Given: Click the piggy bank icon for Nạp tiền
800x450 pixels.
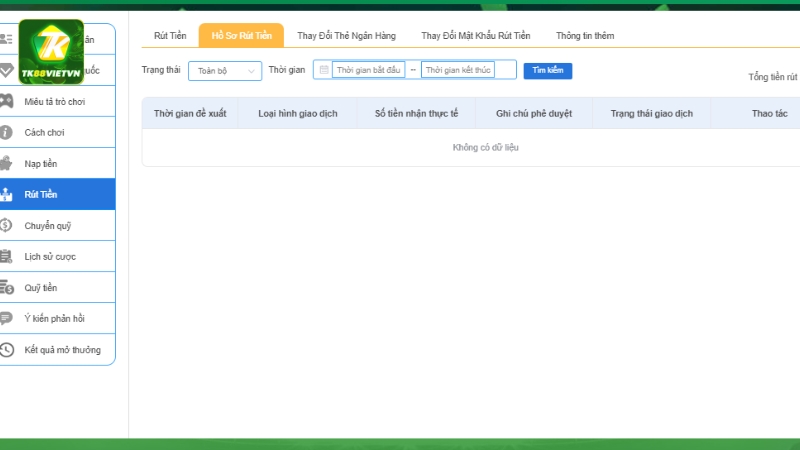Looking at the screenshot, I should (x=7, y=163).
